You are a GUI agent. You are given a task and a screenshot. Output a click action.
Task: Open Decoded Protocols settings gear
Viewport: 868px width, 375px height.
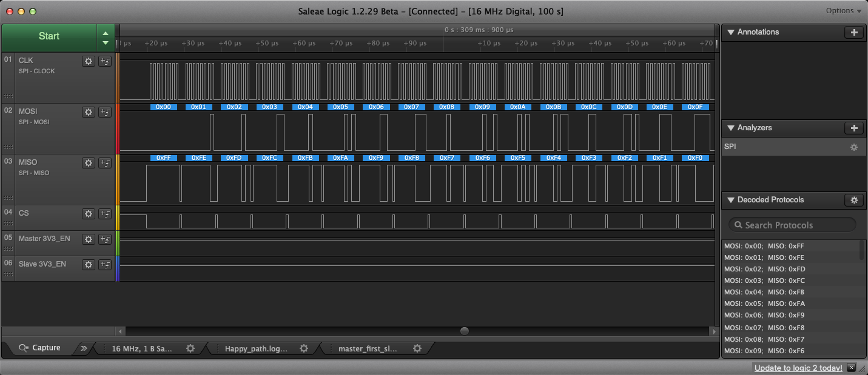(853, 200)
